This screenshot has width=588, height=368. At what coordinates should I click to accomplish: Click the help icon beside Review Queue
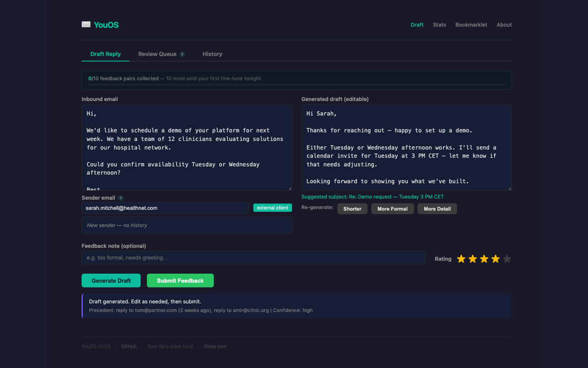pyautogui.click(x=182, y=54)
